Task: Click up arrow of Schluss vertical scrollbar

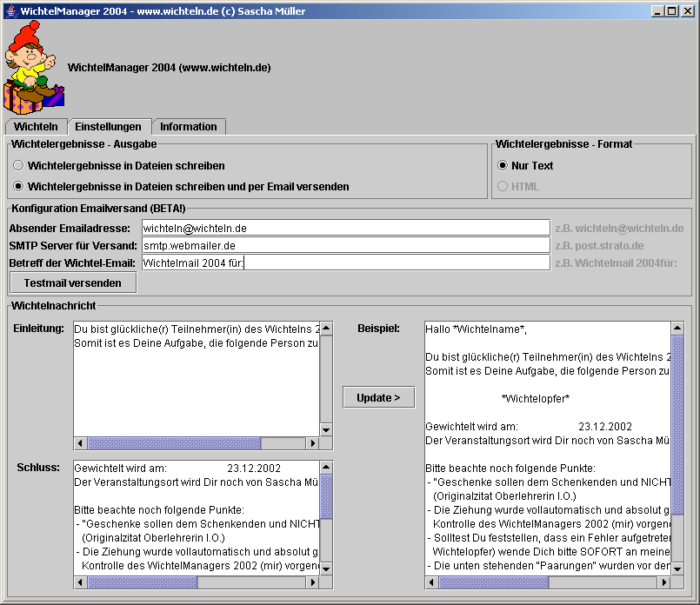Action: coord(326,468)
